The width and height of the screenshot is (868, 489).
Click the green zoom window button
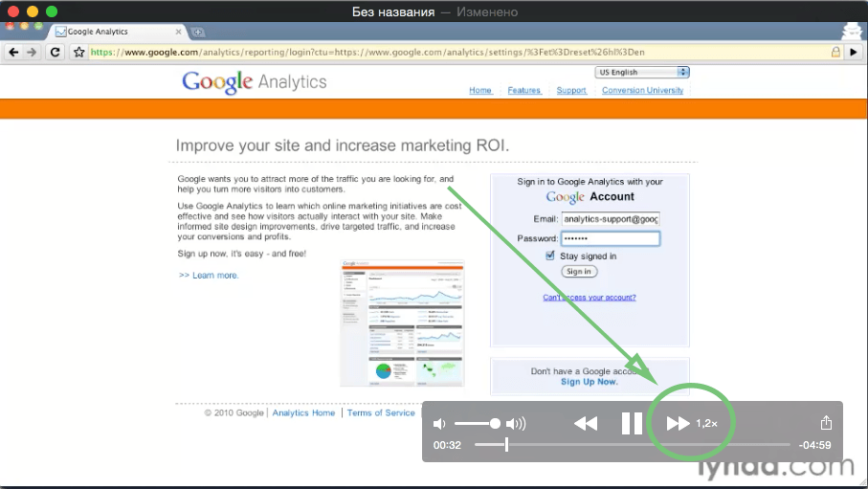(52, 11)
